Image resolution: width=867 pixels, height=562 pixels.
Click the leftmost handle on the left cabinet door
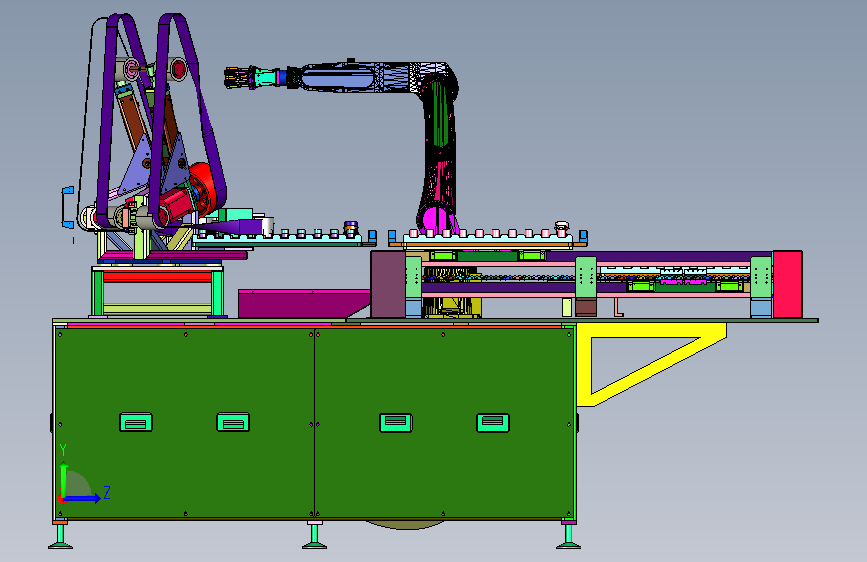coord(136,423)
